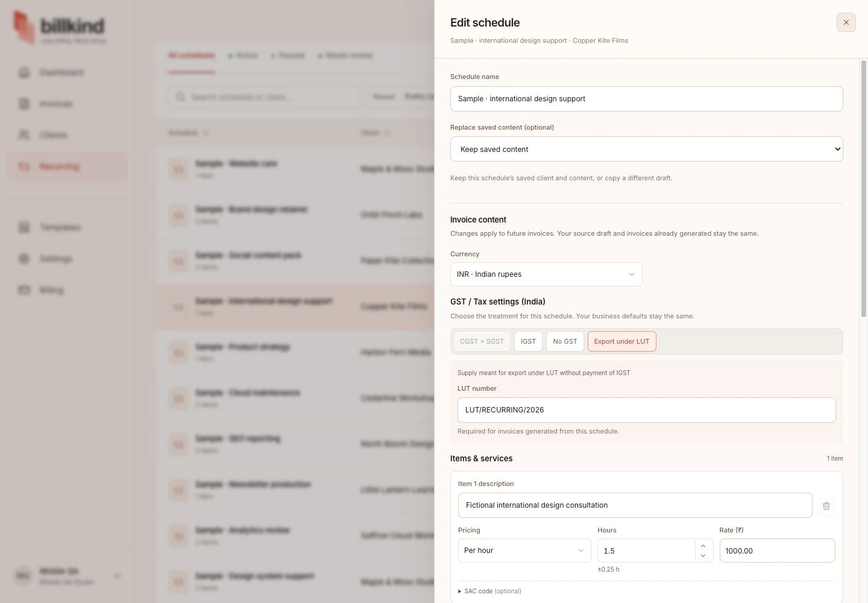This screenshot has height=603, width=868.
Task: Switch to the Active tab
Action: click(243, 55)
